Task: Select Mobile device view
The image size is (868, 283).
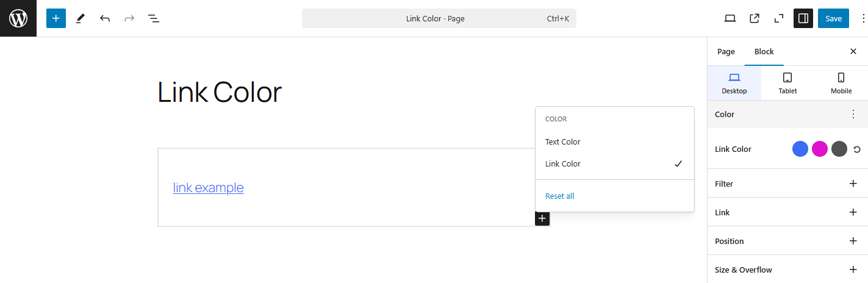Action: click(841, 83)
